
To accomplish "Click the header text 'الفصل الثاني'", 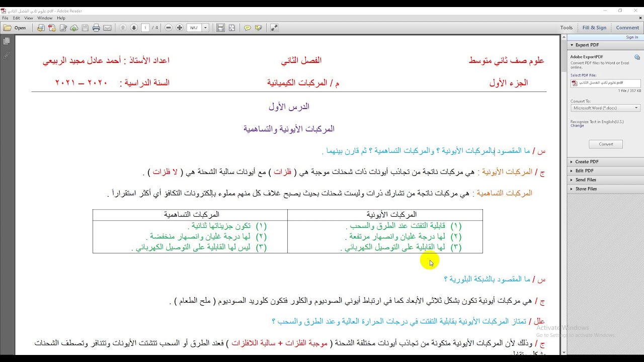I will click(x=301, y=60).
